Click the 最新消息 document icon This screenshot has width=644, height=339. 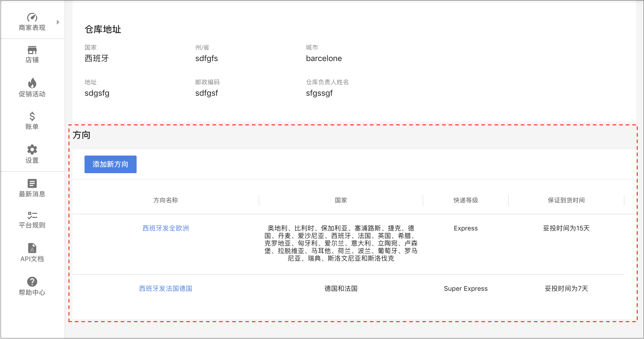click(32, 183)
